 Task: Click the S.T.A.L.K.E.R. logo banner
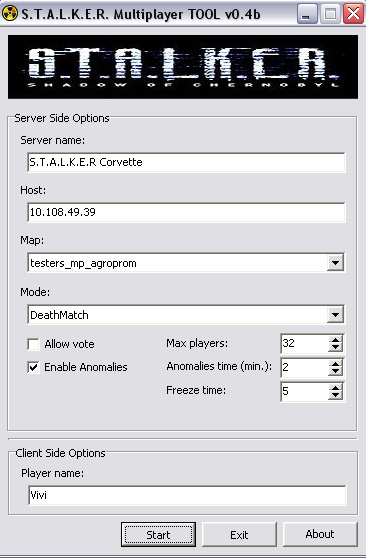coord(183,67)
